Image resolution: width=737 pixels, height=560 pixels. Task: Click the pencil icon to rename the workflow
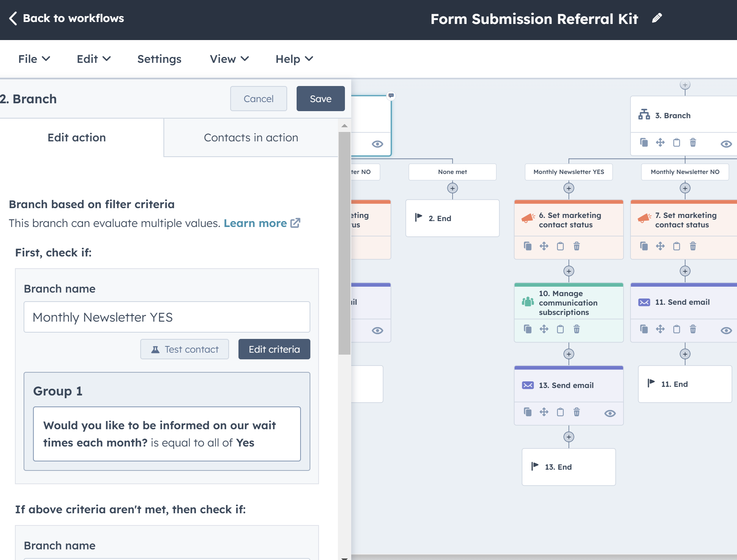click(x=657, y=18)
